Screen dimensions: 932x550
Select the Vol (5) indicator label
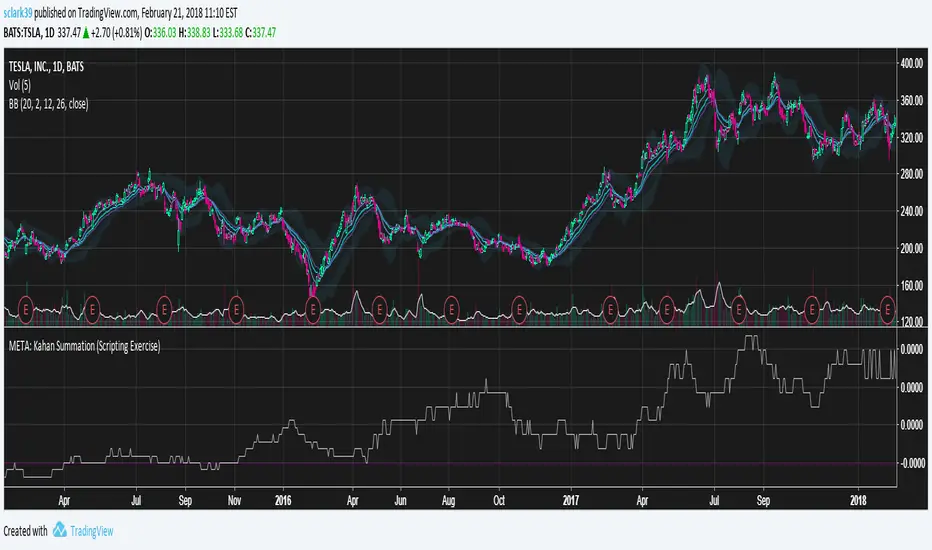[x=20, y=85]
